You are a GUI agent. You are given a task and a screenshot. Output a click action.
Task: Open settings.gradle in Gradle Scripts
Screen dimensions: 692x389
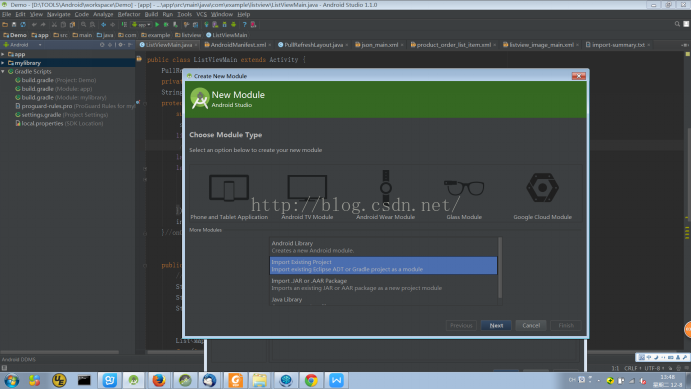(x=61, y=115)
